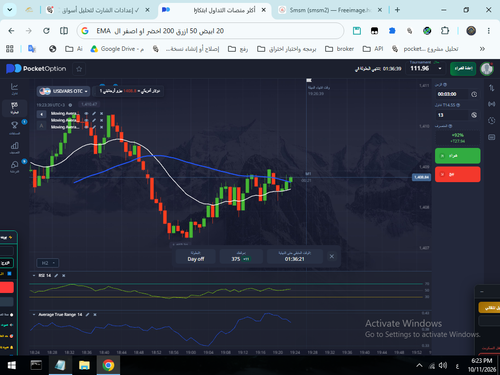Toggle visibility of third Moving Average

pos(86,127)
